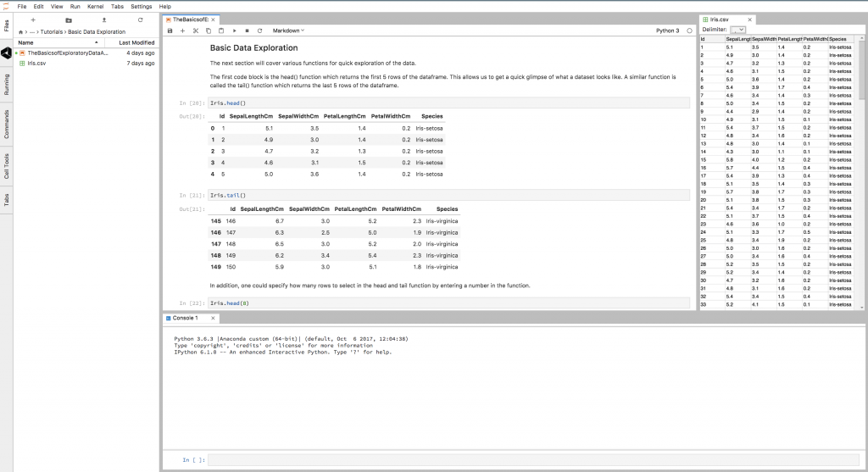Expand collapsed breadcrumb ellipsis in file browser

(32, 32)
